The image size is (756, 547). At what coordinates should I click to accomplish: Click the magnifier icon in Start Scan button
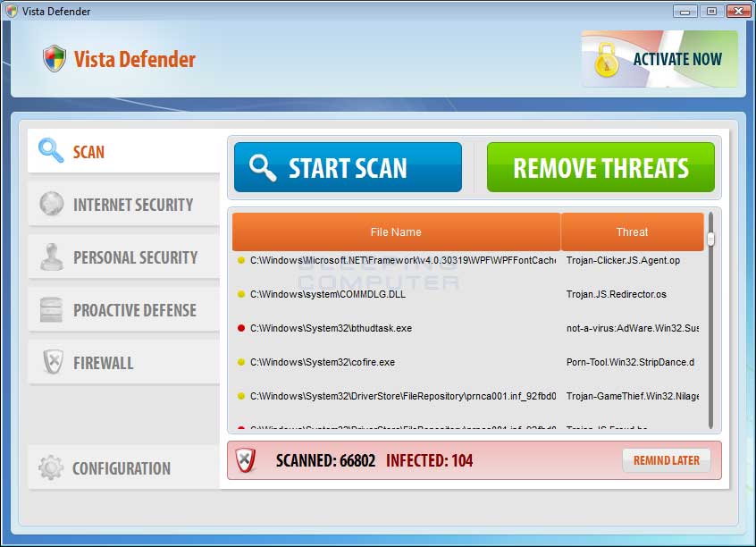pos(263,168)
